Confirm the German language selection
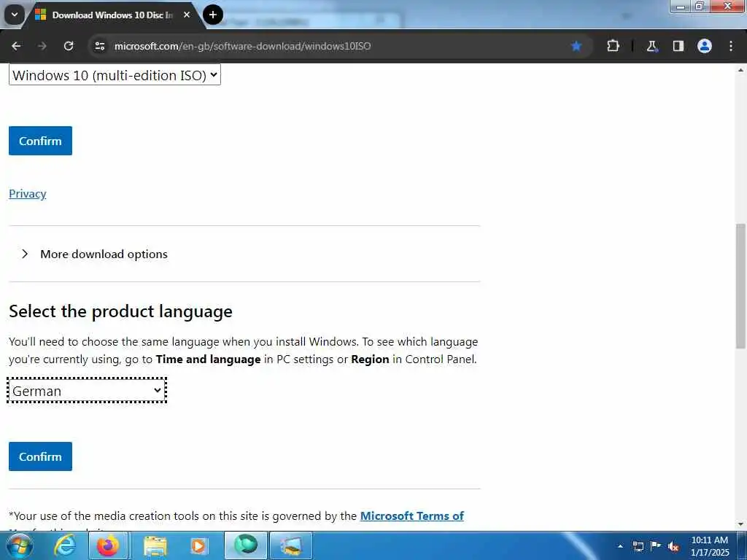The image size is (747, 560). [41, 456]
